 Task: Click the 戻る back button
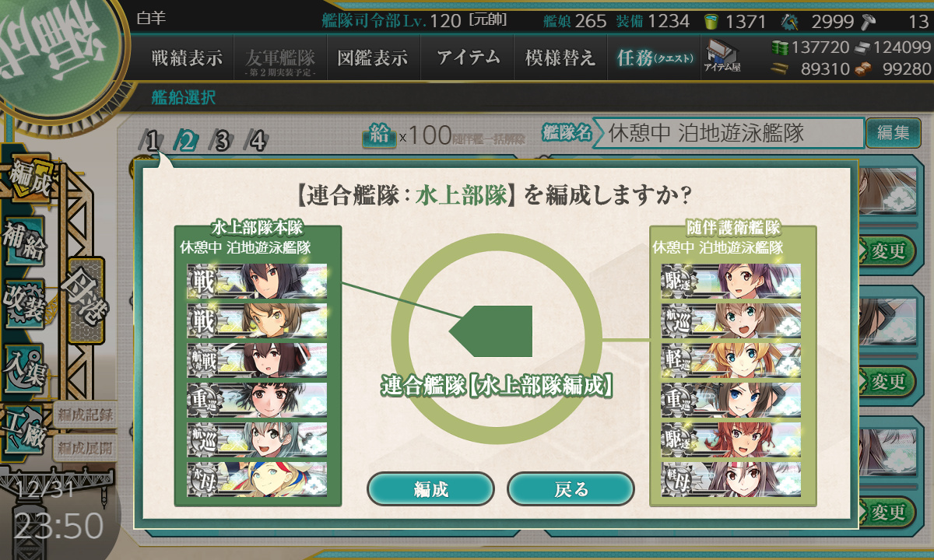pyautogui.click(x=571, y=489)
